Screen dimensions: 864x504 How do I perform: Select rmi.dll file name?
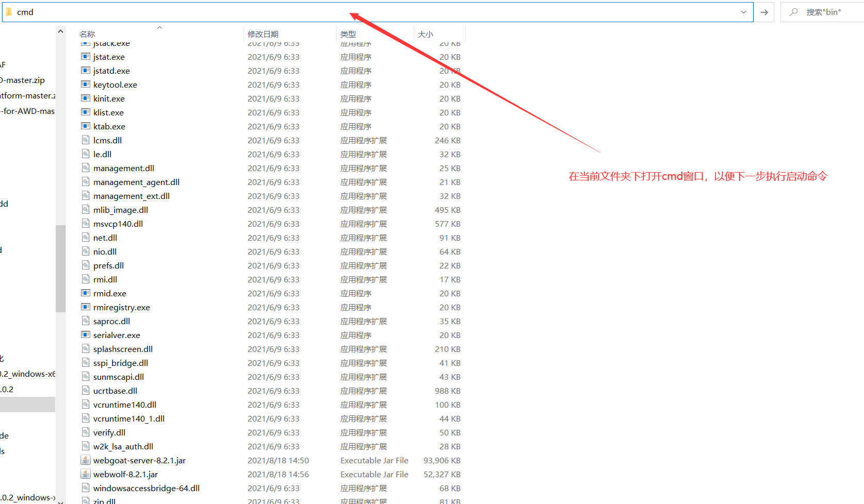click(105, 279)
